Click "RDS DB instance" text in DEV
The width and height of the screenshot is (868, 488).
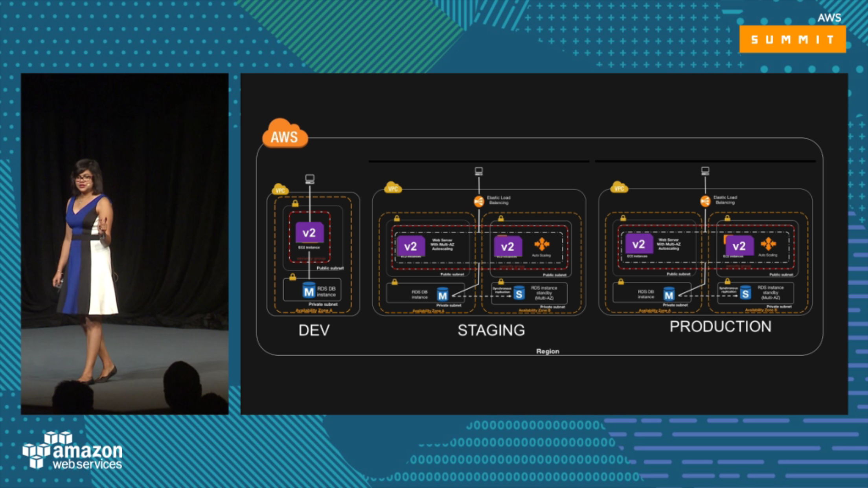pos(326,292)
